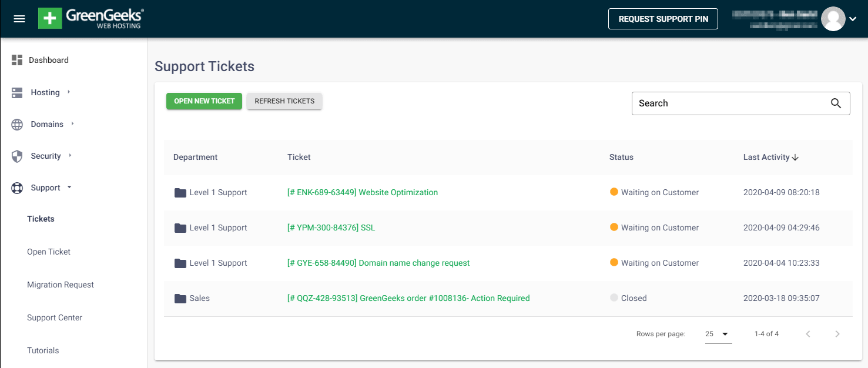Select Tickets in the Support submenu
The image size is (868, 368).
[x=41, y=219]
